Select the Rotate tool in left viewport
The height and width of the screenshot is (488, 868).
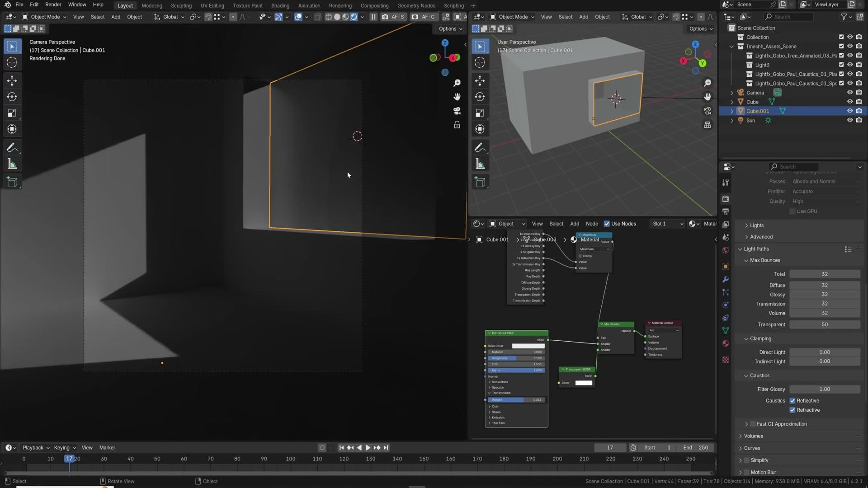12,97
